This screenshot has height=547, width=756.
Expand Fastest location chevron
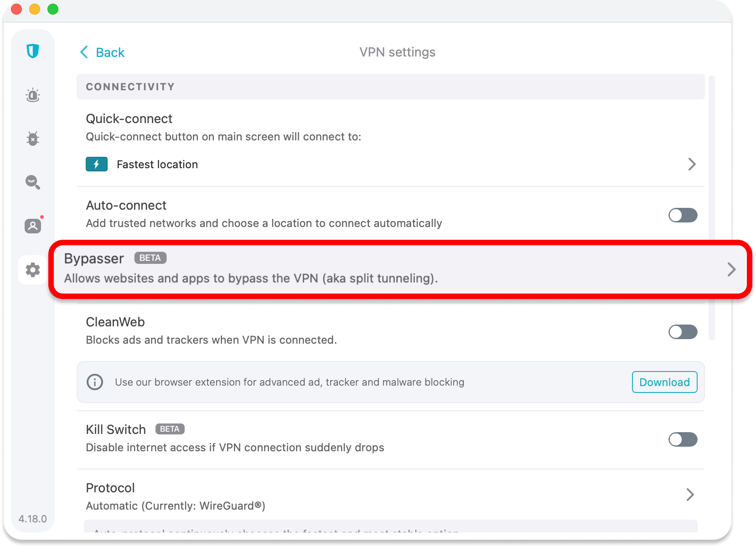coord(692,164)
